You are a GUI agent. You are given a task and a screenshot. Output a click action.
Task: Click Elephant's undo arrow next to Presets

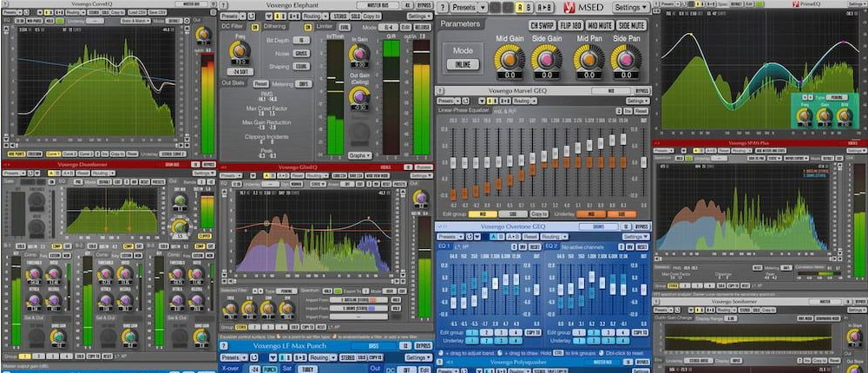pyautogui.click(x=252, y=16)
